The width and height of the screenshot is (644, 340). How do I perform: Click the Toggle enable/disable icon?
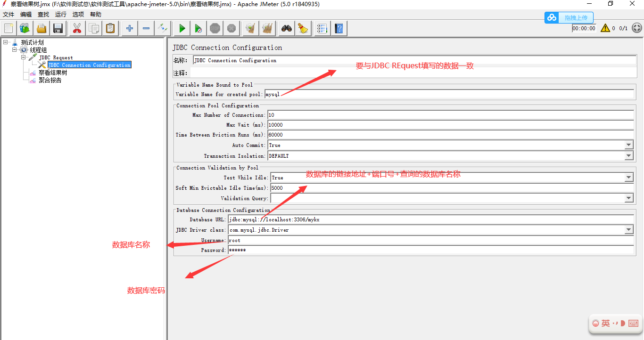click(163, 28)
